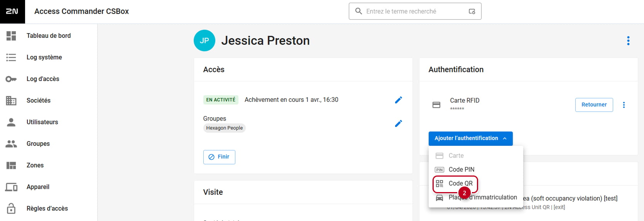Click the Code PIN icon in dropdown
Viewport: 644px width, 221px height.
[439, 170]
